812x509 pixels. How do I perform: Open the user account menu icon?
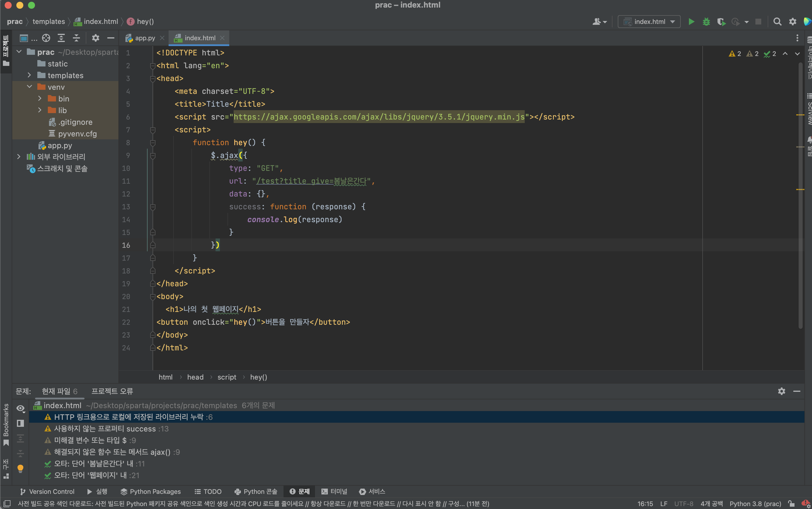pyautogui.click(x=599, y=22)
